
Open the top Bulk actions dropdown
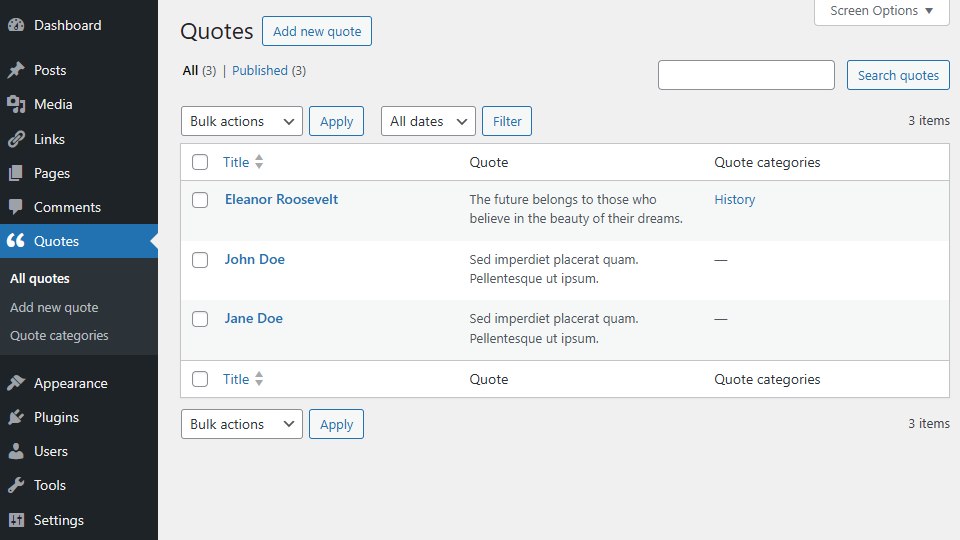(241, 121)
